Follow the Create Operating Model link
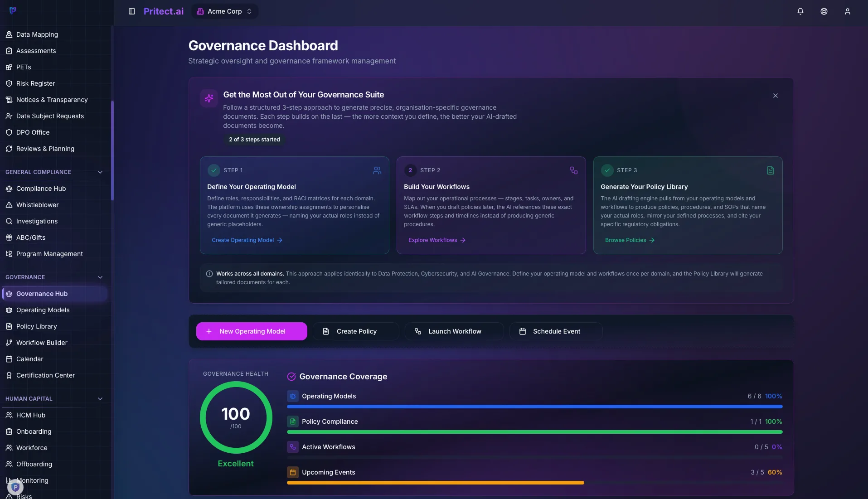Viewport: 868px width, 499px height. pos(247,240)
